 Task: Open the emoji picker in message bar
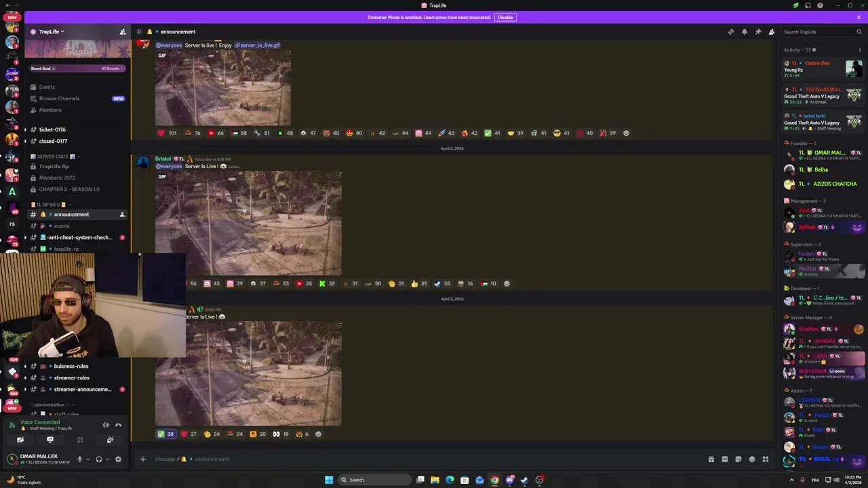click(x=751, y=459)
